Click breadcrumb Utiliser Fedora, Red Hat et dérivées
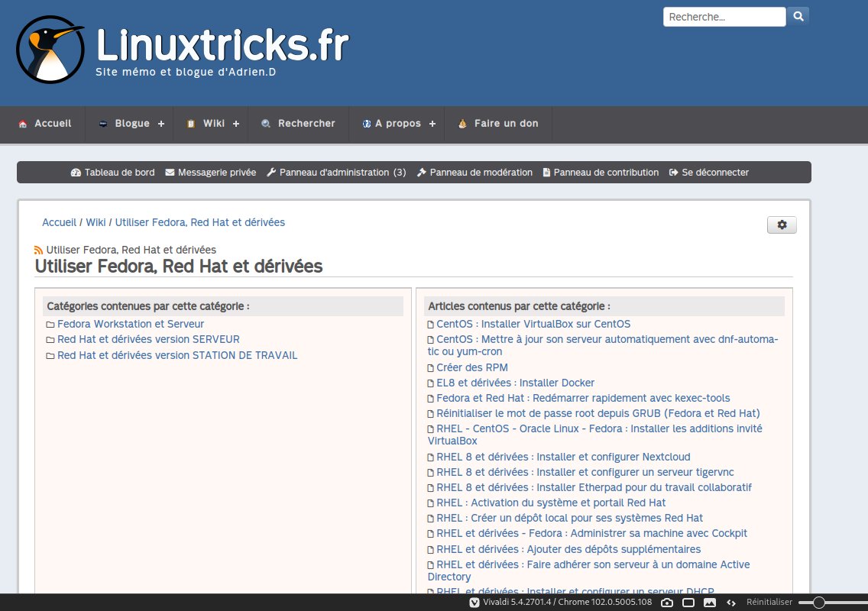The image size is (868, 611). (200, 222)
